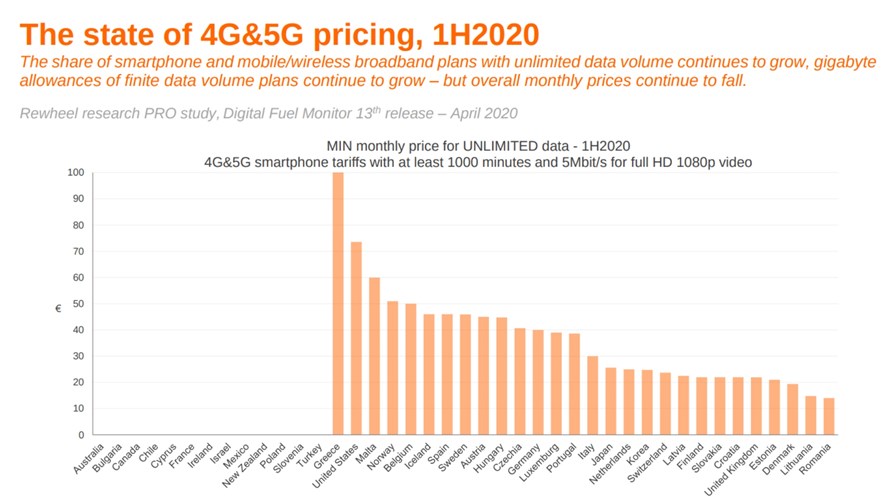This screenshot has width=896, height=504.
Task: Click the euro symbol axis label
Action: tap(58, 309)
